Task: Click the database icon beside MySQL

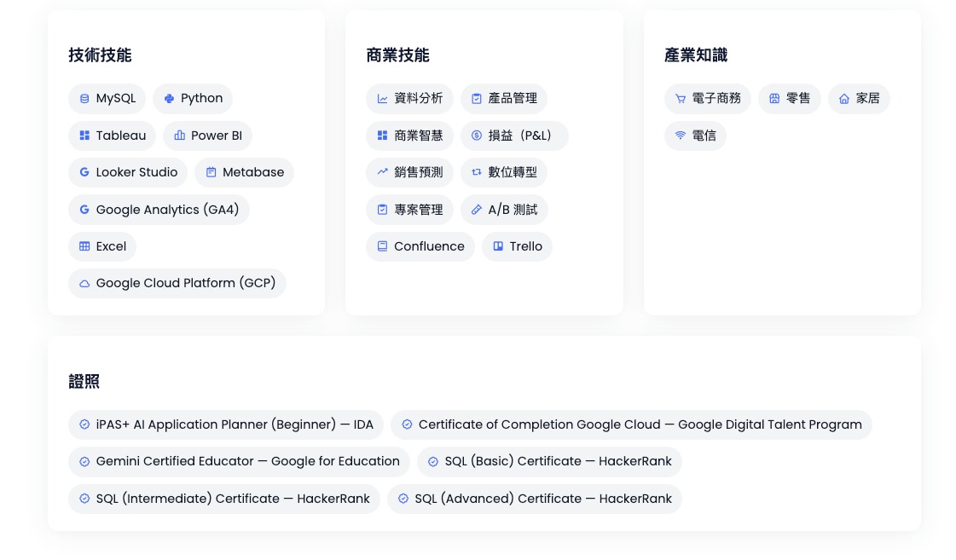Action: (x=84, y=99)
